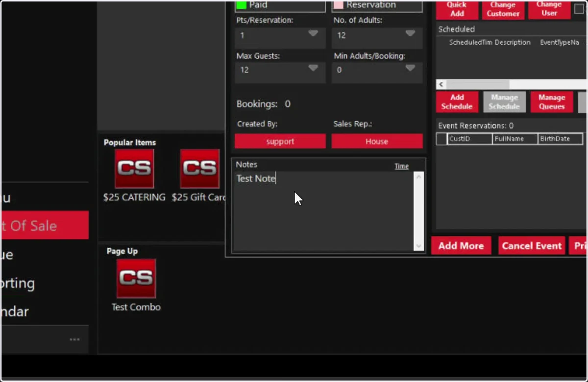Tick the checkbox beside Change User button

pyautogui.click(x=579, y=9)
